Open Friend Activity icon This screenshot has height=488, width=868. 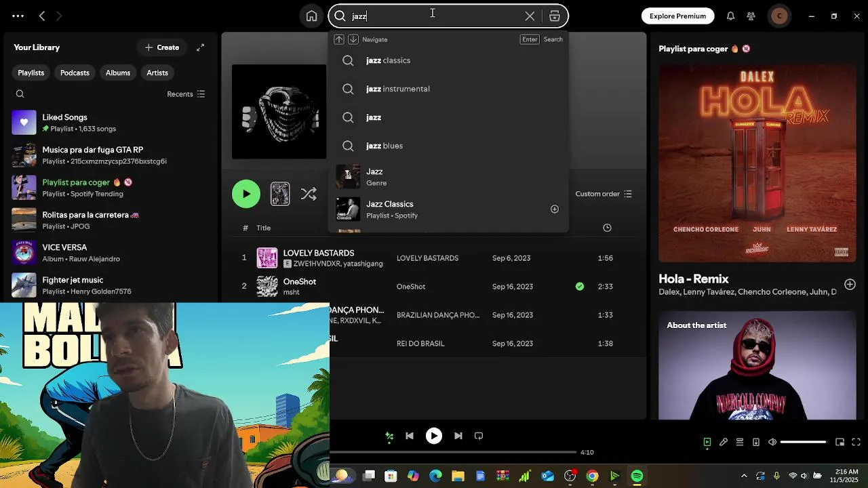point(751,16)
